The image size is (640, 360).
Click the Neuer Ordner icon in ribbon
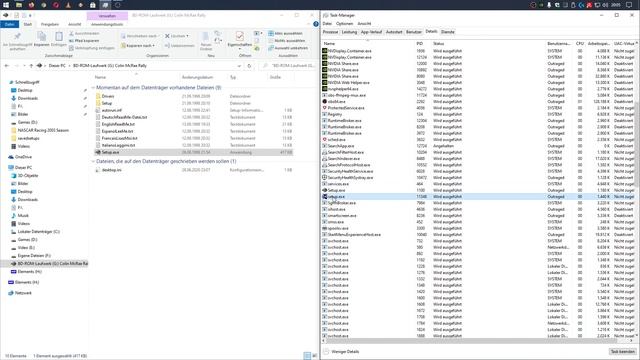tap(206, 36)
